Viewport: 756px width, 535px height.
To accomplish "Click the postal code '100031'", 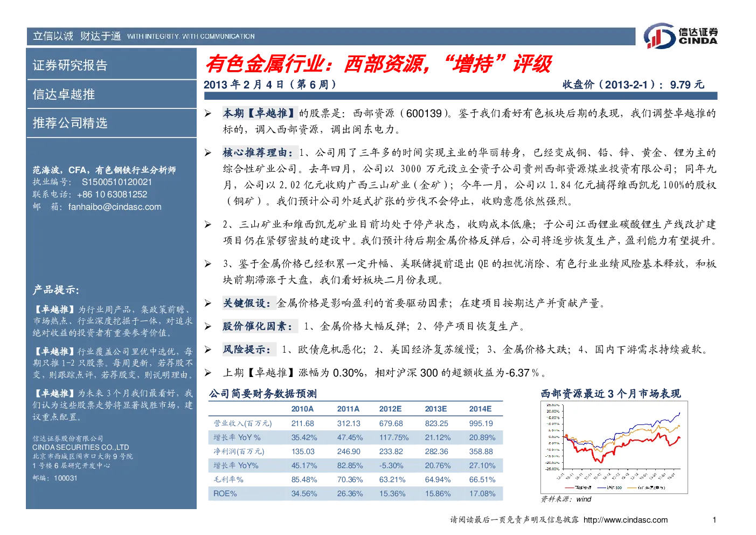I will 66,478.
